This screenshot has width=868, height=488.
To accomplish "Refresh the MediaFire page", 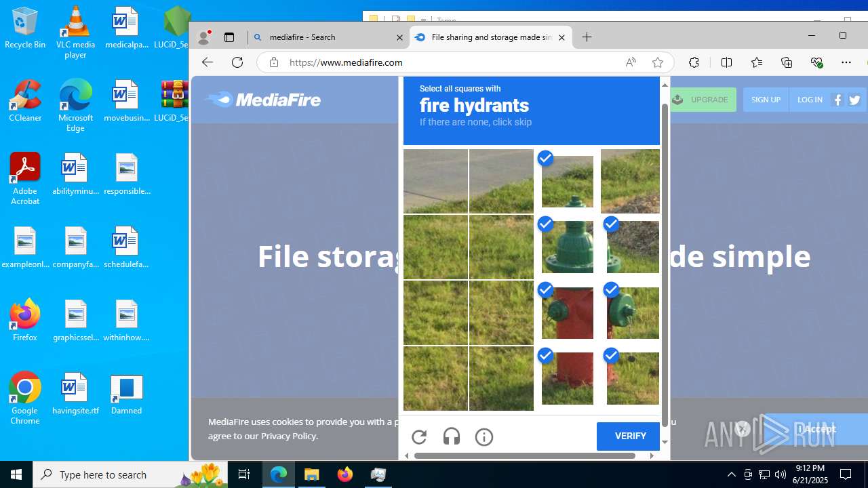I will tap(237, 62).
